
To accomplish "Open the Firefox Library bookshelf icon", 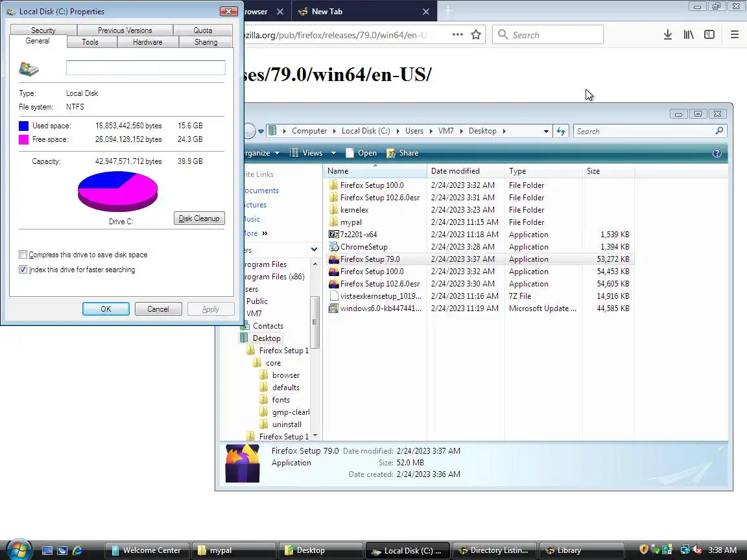I will [689, 34].
